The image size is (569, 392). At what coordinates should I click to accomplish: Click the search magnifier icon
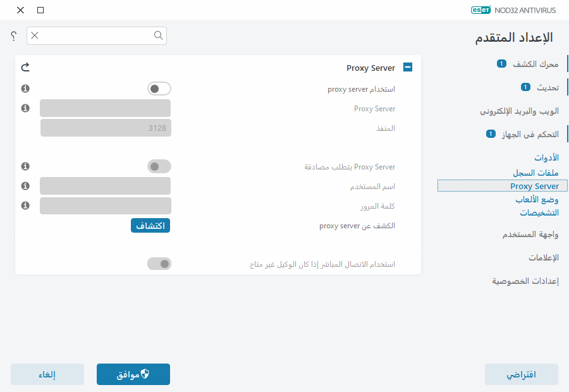pyautogui.click(x=158, y=36)
